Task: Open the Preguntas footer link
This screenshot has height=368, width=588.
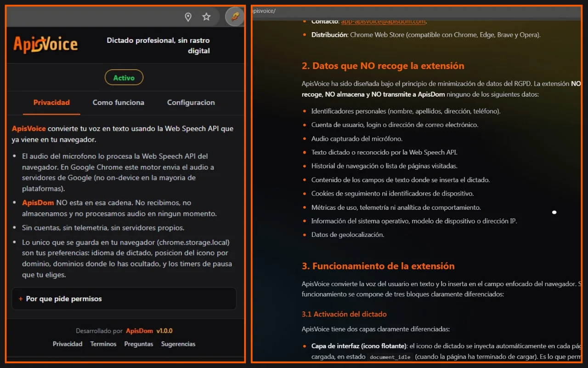Action: pyautogui.click(x=139, y=344)
